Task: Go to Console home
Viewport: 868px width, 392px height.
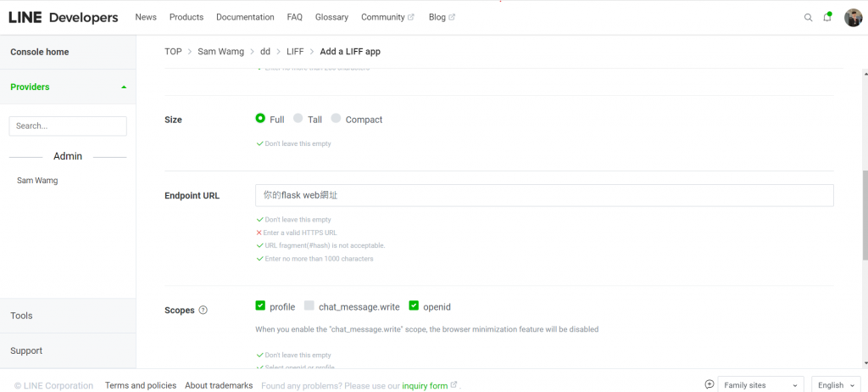Action: 40,52
